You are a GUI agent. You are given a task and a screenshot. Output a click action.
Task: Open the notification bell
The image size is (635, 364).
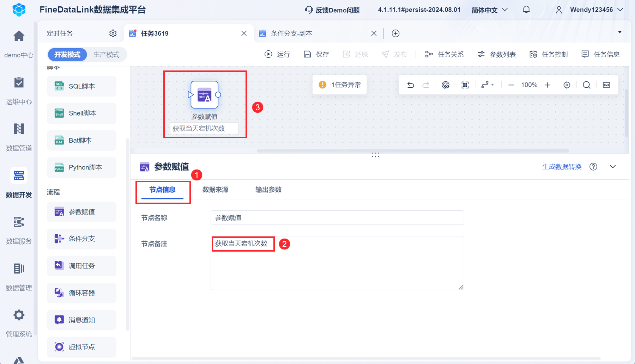pos(526,10)
